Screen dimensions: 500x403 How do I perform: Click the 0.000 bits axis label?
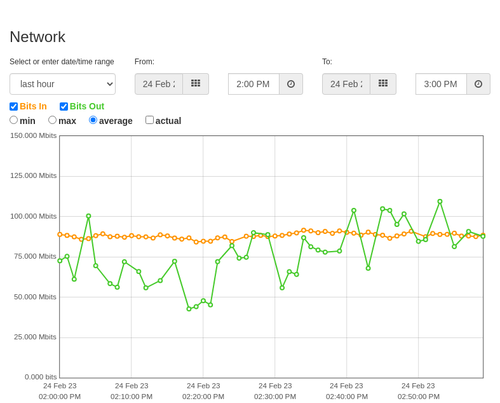point(41,377)
